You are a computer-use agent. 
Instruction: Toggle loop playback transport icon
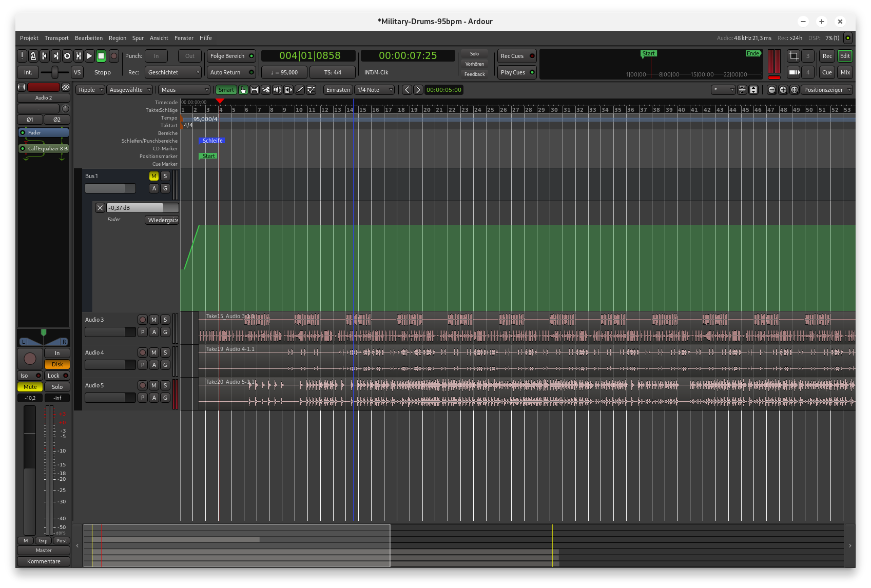[67, 56]
